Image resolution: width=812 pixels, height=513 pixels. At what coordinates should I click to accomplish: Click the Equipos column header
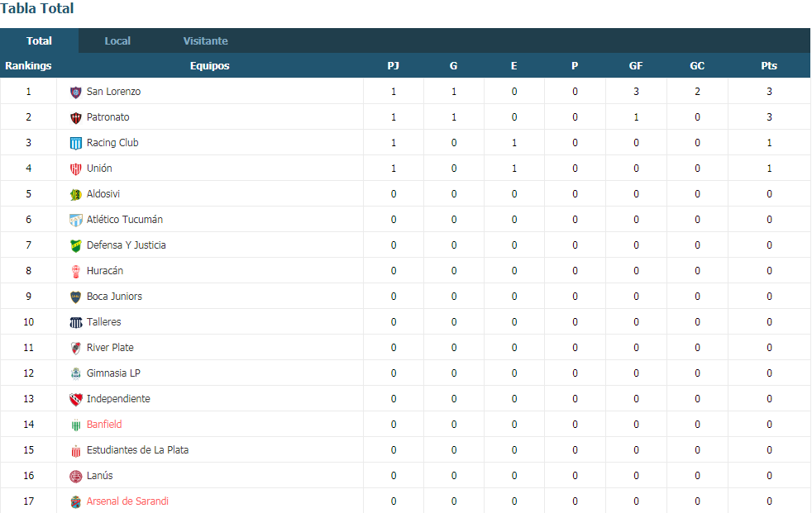pyautogui.click(x=210, y=66)
